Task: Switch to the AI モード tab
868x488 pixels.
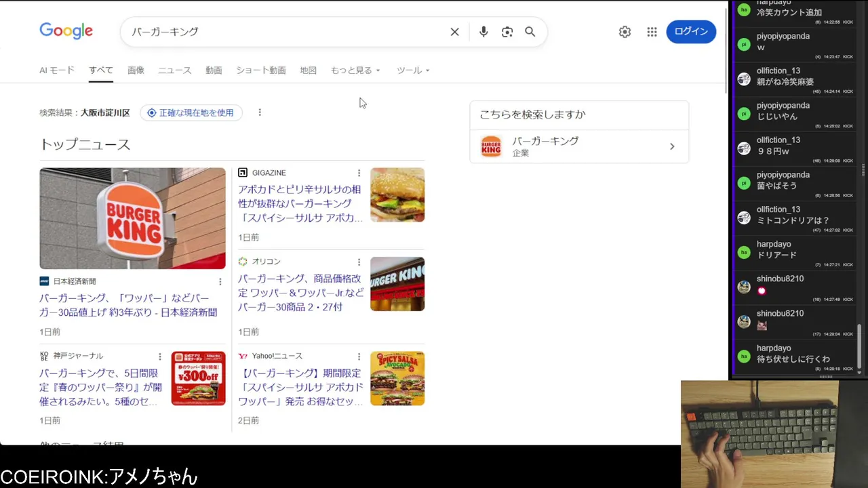Action: click(57, 70)
